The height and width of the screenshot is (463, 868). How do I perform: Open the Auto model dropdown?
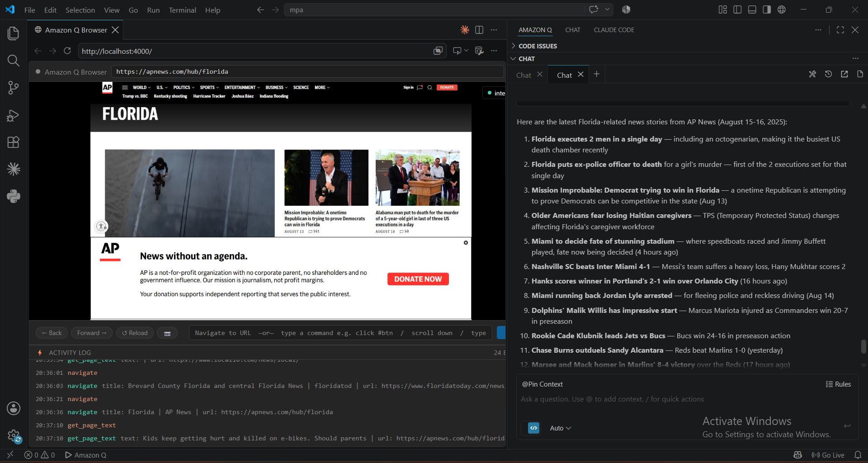coord(561,428)
